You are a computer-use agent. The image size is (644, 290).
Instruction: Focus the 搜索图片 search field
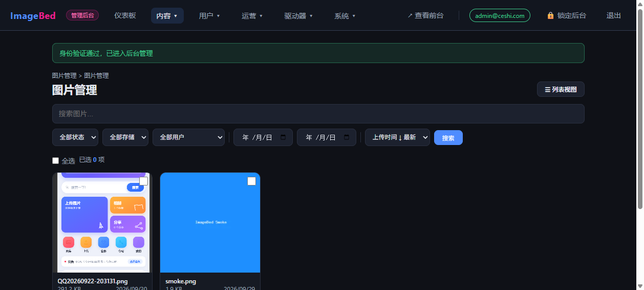pos(318,114)
